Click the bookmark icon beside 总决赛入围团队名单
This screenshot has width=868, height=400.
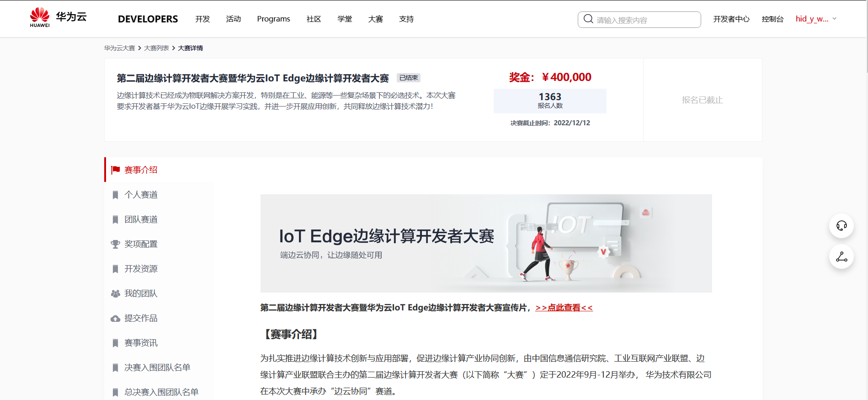coord(116,393)
